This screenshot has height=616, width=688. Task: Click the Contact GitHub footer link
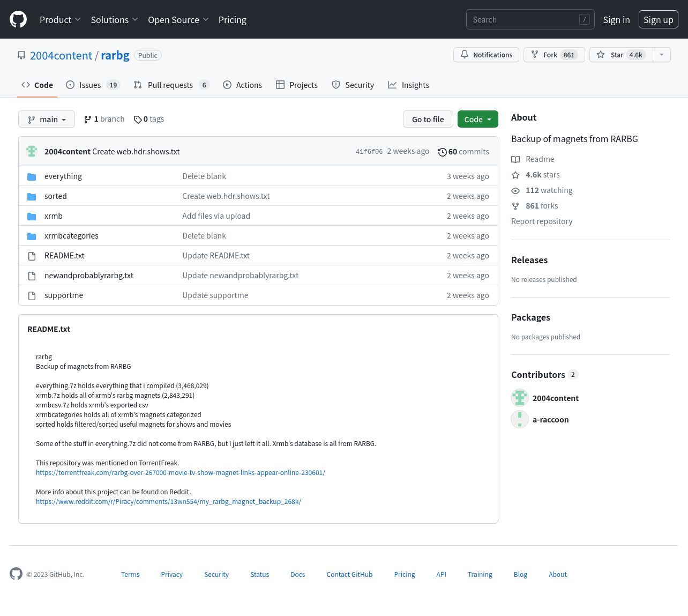pos(349,574)
